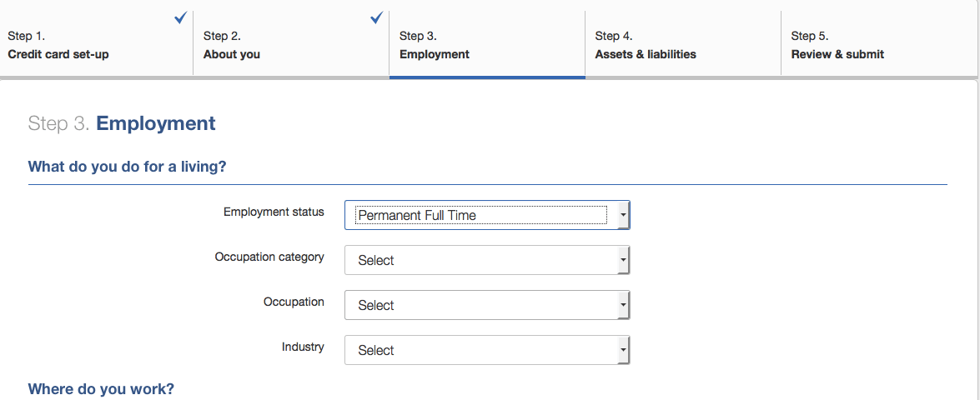Click the Step 3 Employment page heading

pyautogui.click(x=122, y=123)
